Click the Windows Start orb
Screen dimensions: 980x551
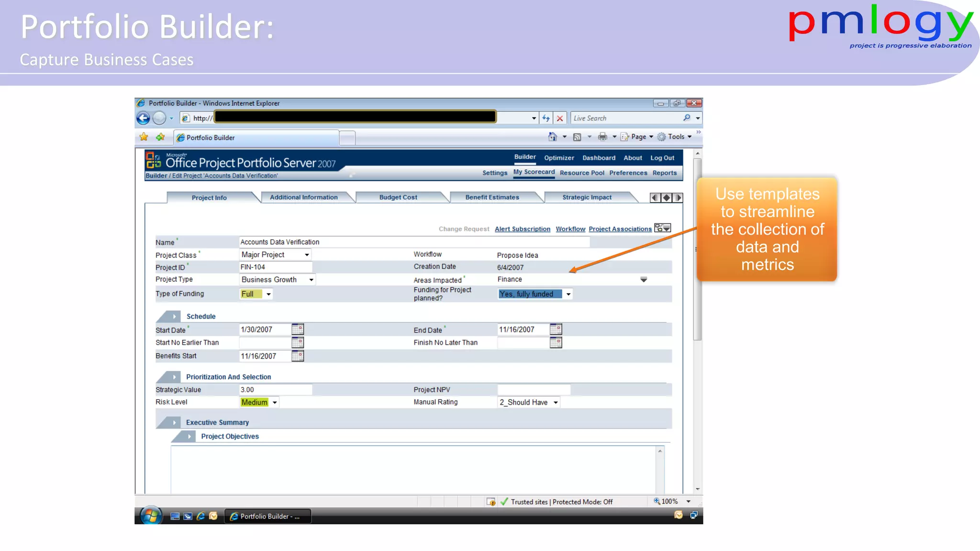(151, 516)
